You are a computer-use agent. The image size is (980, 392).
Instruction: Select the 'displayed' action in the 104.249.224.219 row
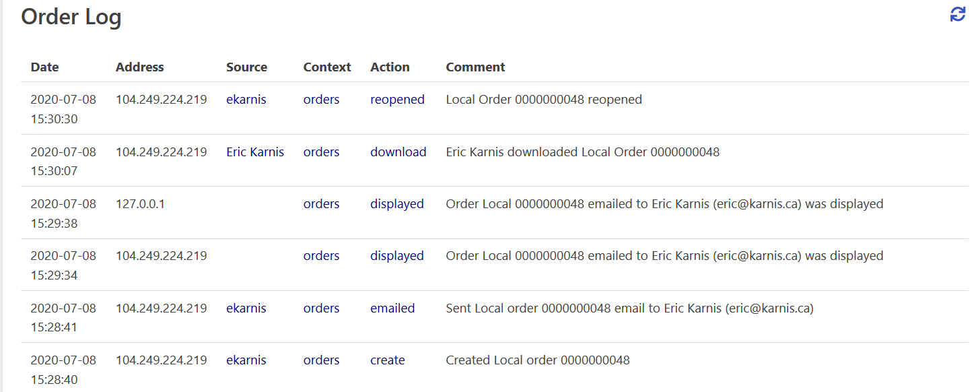[x=396, y=255]
